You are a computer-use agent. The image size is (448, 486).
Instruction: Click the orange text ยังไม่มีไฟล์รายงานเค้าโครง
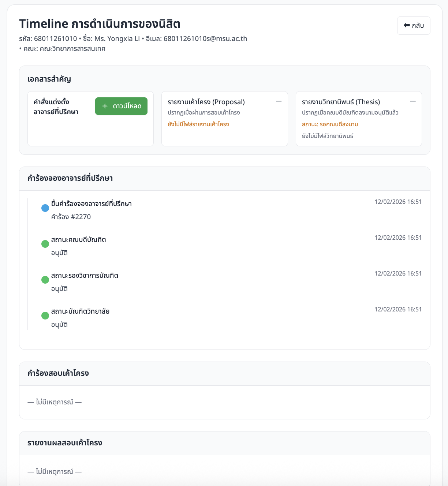[198, 124]
